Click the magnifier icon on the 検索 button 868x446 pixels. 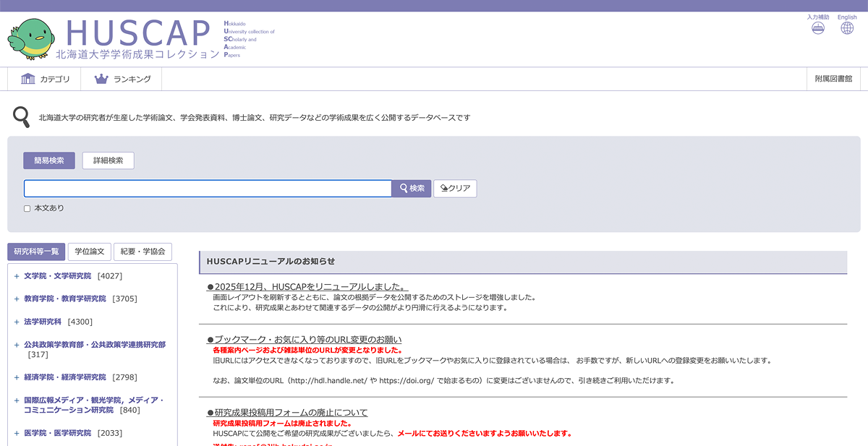tap(403, 188)
